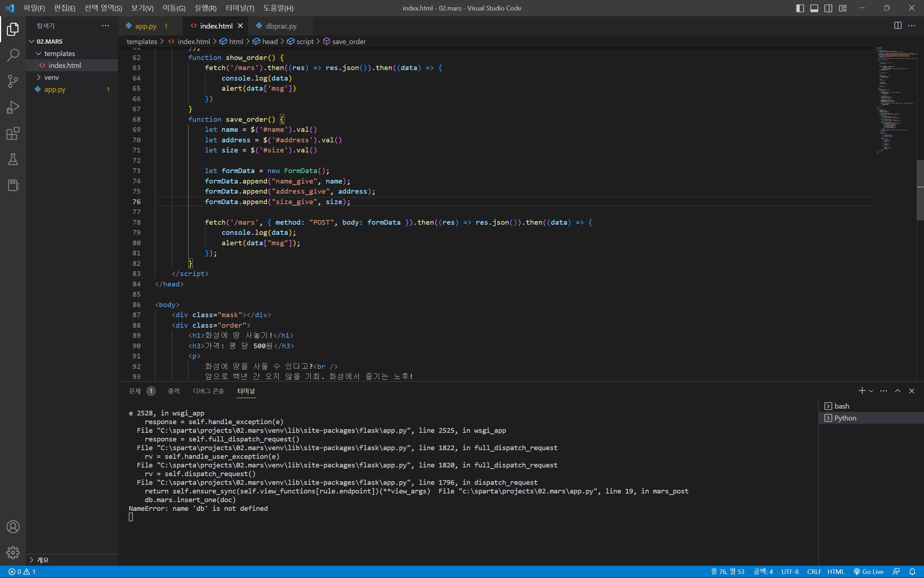924x578 pixels.
Task: Select the bash terminal entry
Action: (871, 406)
